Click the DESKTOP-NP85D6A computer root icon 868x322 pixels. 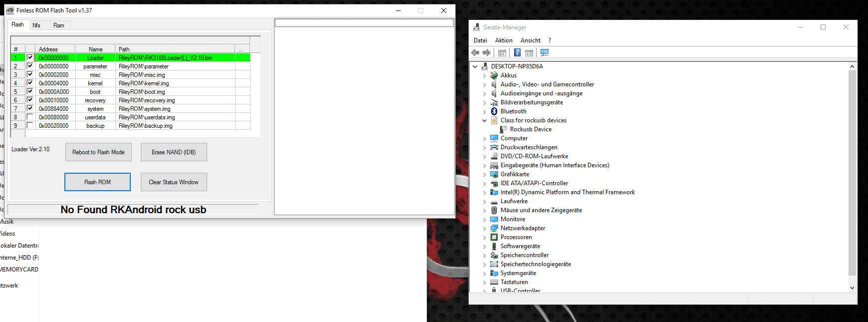(x=485, y=66)
